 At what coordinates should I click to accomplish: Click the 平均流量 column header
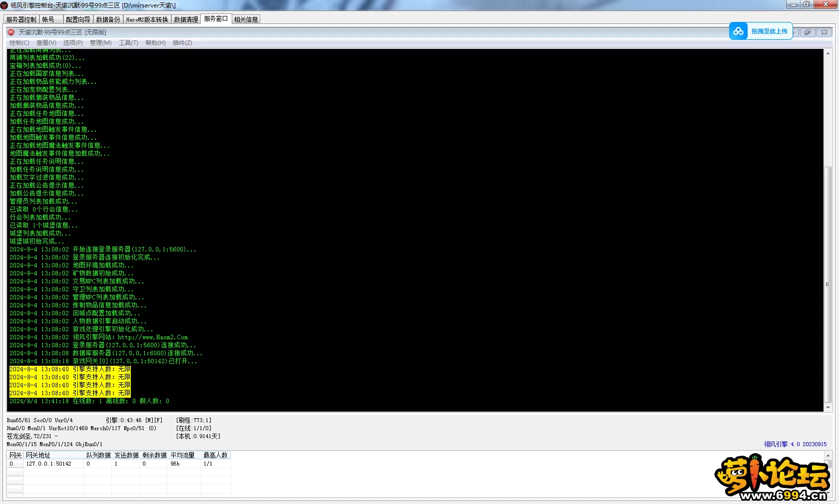[184, 455]
